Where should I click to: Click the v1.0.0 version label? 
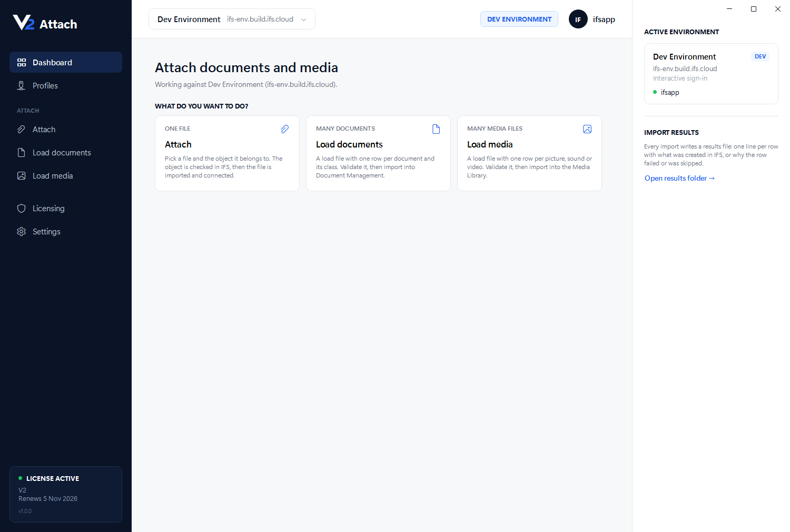click(25, 511)
